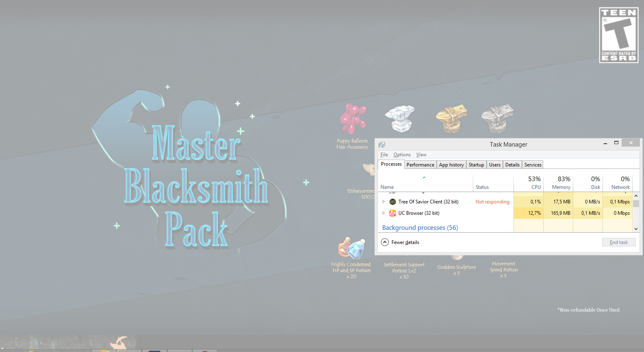
Task: Click the UC Browser process icon
Action: tap(392, 213)
